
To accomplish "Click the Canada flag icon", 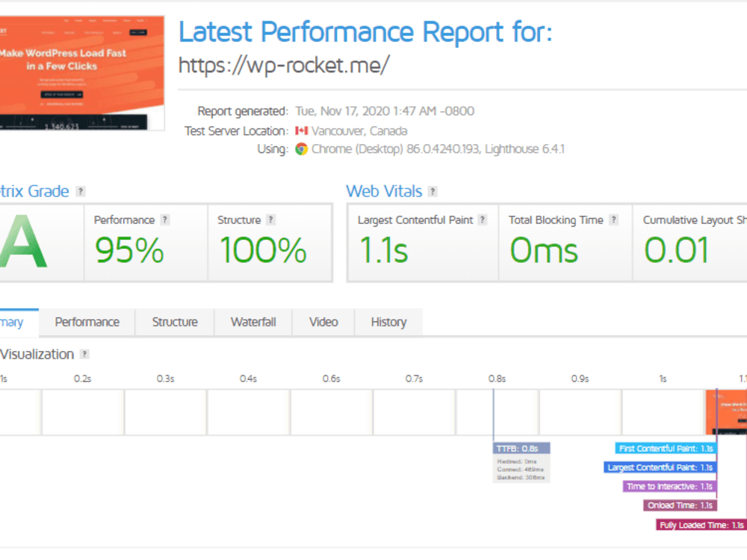I will point(301,131).
